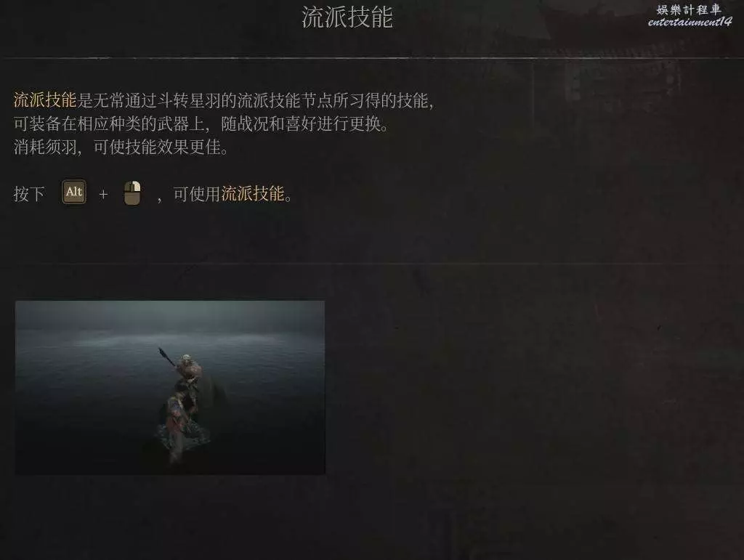Select the 流派技能 title heading

tap(347, 17)
